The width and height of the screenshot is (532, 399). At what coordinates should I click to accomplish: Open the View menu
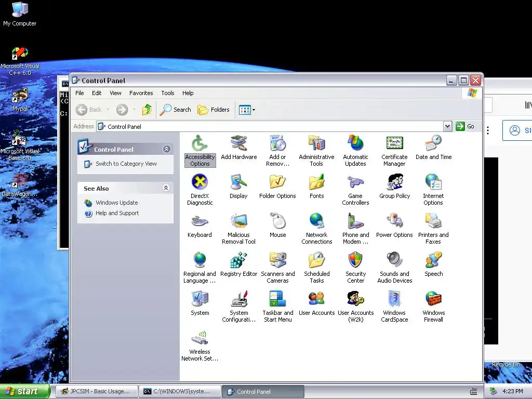coord(115,93)
